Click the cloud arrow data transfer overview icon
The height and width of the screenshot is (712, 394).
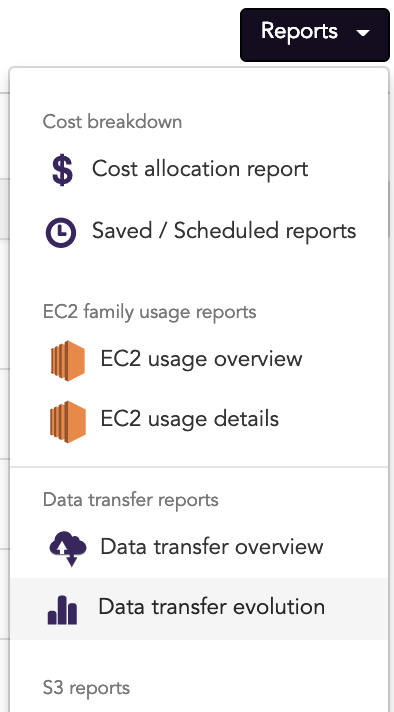pos(68,549)
